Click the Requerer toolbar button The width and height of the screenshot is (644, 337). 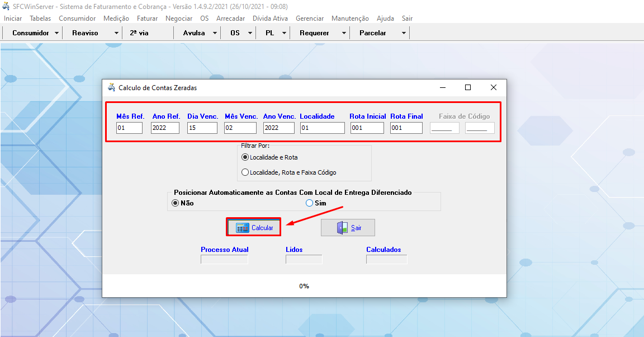coord(314,33)
